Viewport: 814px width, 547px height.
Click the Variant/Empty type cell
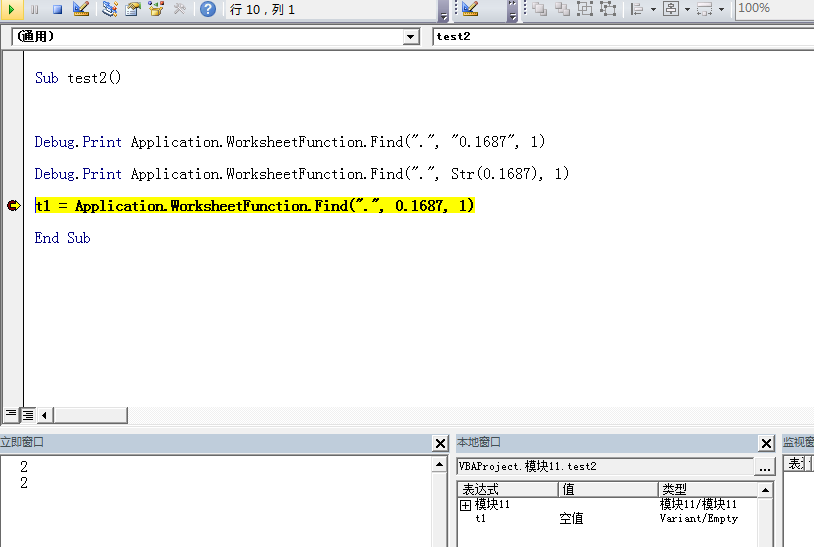pos(698,518)
